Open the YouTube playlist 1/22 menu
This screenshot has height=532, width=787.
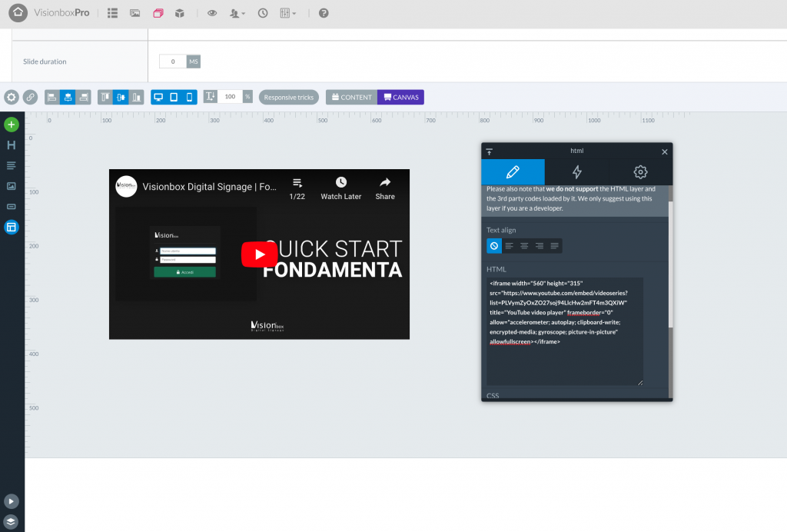[x=297, y=188]
